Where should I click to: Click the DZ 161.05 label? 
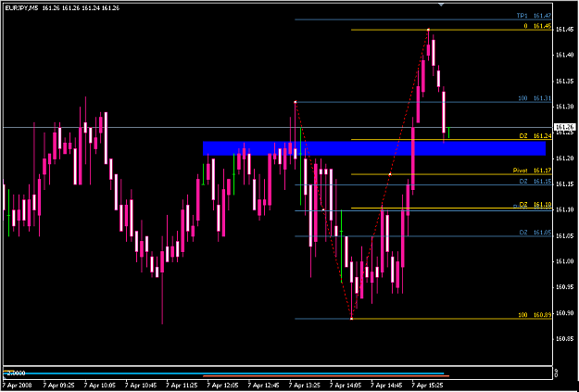535,232
